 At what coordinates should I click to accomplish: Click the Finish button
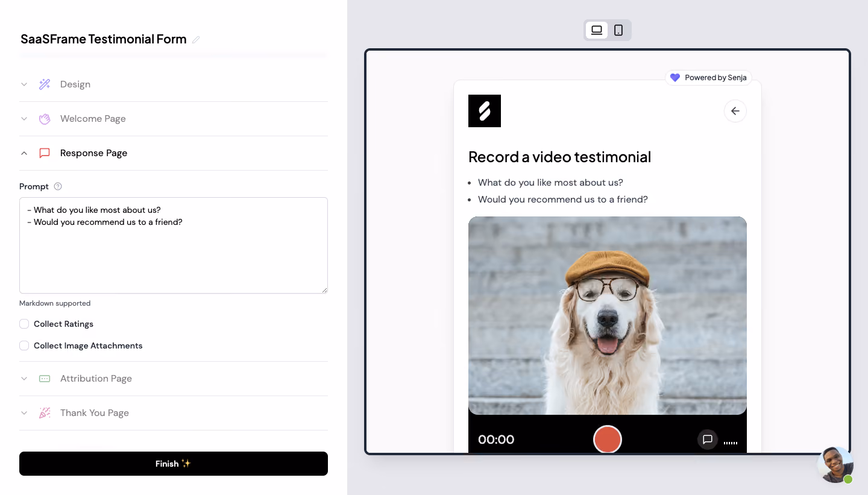click(x=174, y=464)
